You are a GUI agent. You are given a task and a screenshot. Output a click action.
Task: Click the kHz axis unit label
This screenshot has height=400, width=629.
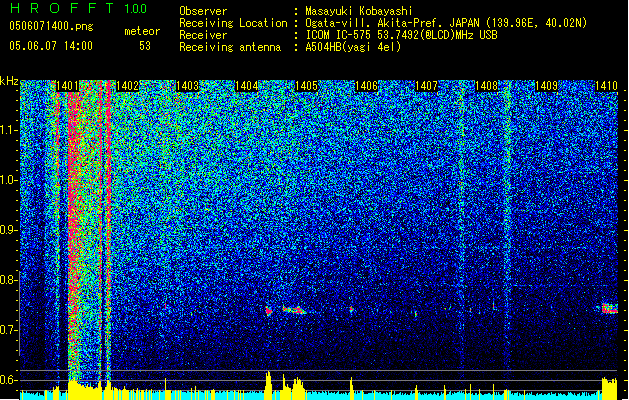(9, 81)
